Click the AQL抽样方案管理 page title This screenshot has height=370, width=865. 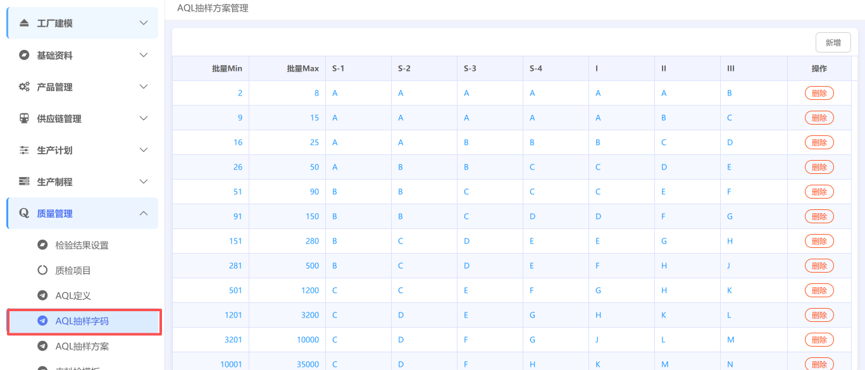pyautogui.click(x=213, y=8)
